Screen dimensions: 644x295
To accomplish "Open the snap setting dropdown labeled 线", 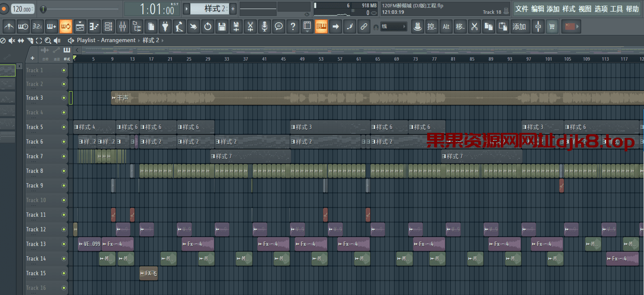I will 393,27.
